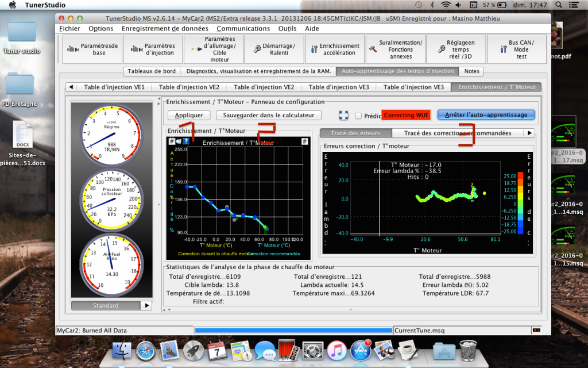Click the Appliquer button
The image size is (588, 368).
pos(189,115)
